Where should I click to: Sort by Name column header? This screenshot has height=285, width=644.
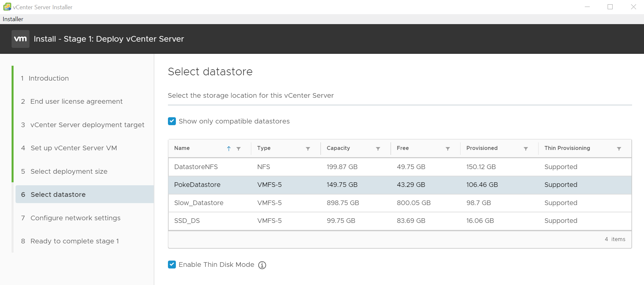tap(182, 148)
